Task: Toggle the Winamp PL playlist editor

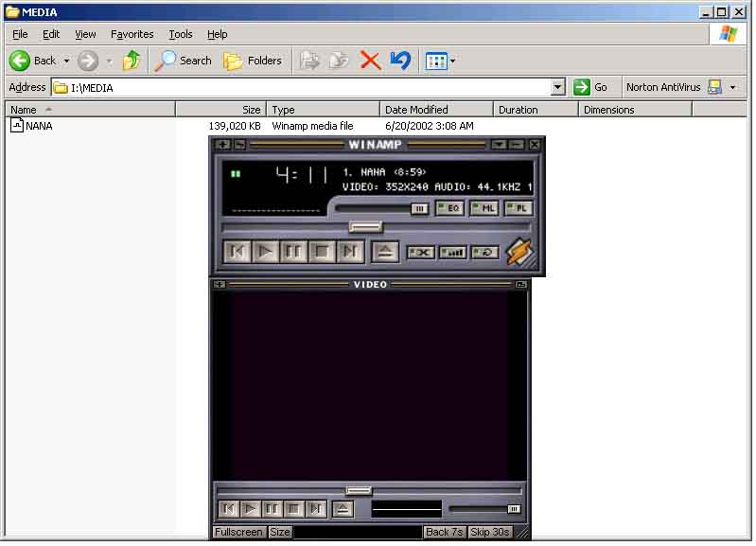Action: coord(519,208)
